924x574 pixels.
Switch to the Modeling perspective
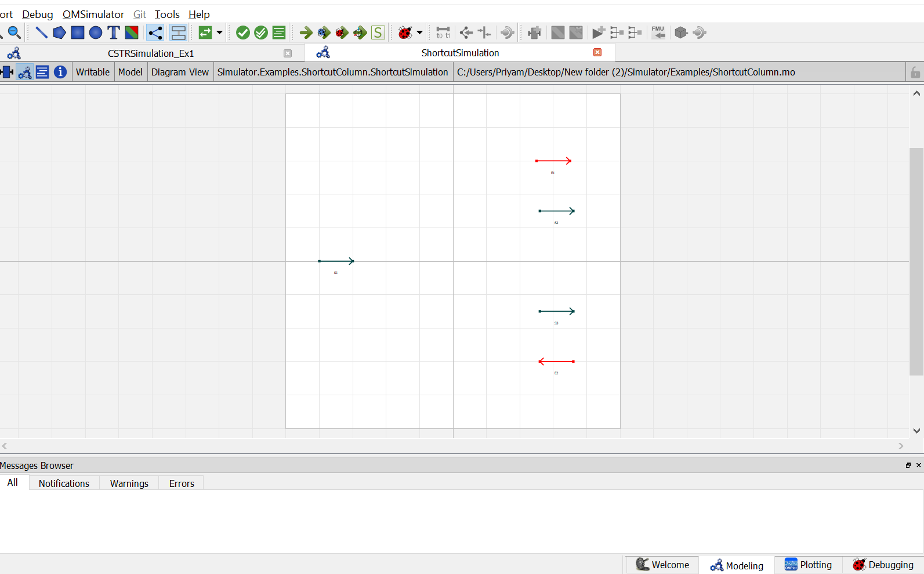737,565
